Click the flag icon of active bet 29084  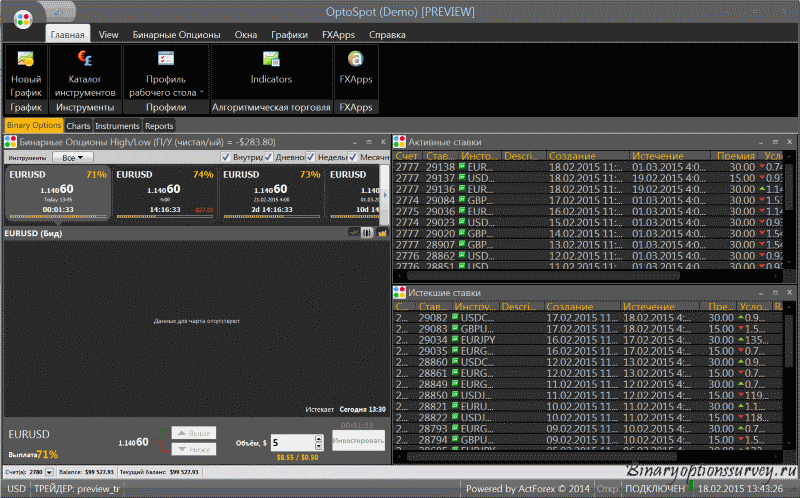tap(462, 200)
